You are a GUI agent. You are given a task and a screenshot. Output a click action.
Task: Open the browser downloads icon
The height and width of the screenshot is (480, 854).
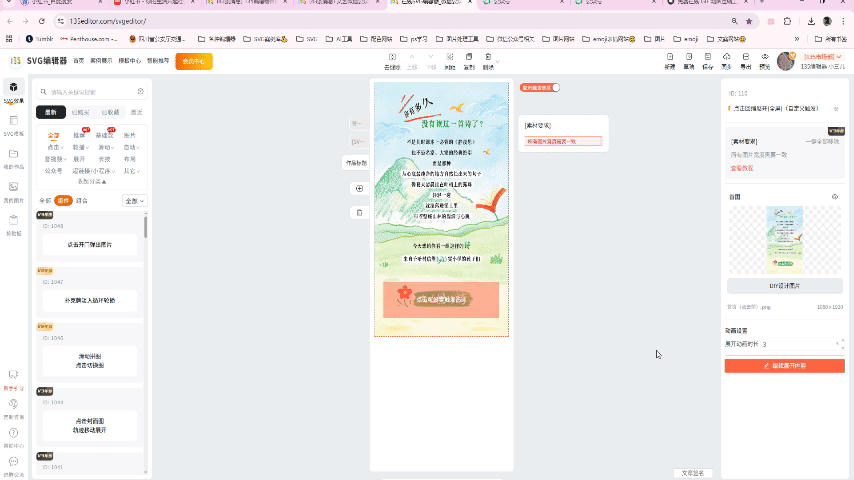pos(811,21)
